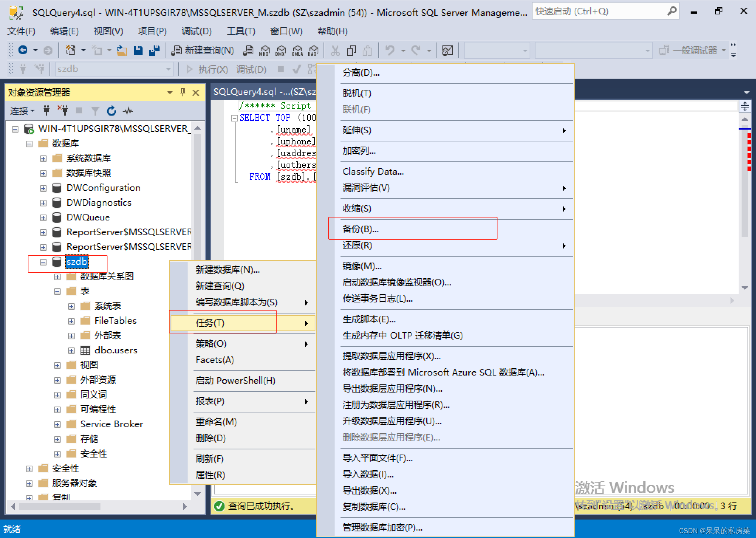Expand the 服务器对象 folder

[29, 483]
